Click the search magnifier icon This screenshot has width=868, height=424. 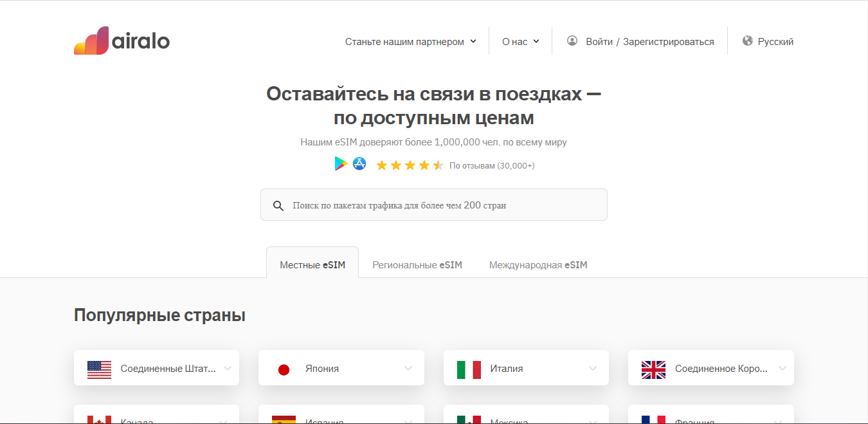(278, 205)
